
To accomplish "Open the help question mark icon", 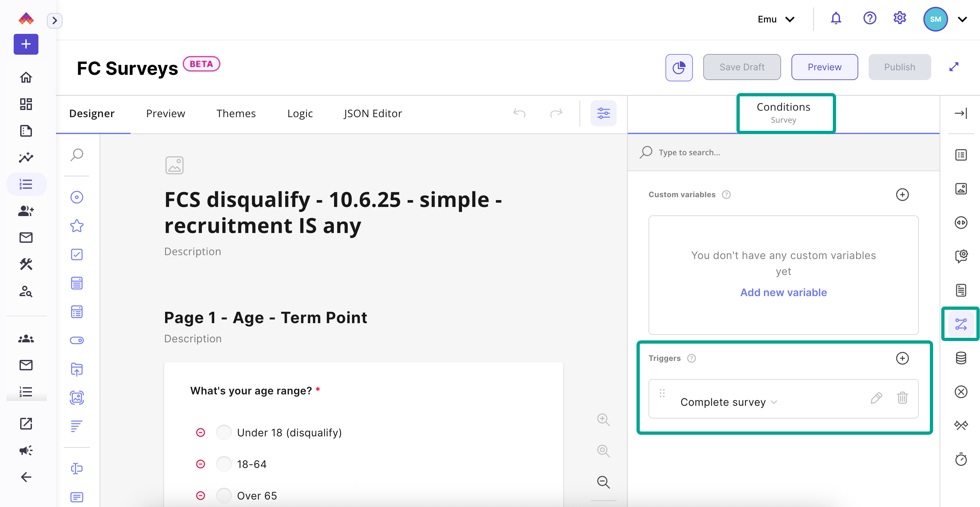I will pyautogui.click(x=869, y=19).
